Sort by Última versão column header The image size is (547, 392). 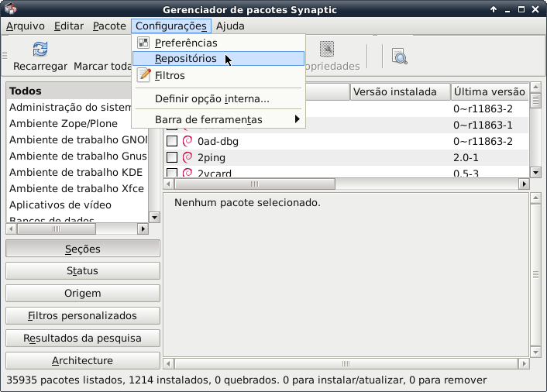(x=490, y=91)
